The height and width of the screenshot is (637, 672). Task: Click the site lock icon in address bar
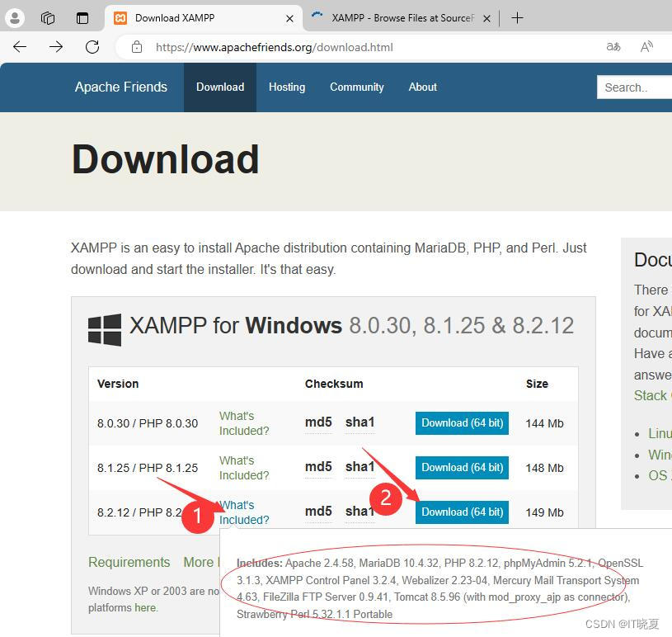click(x=137, y=47)
